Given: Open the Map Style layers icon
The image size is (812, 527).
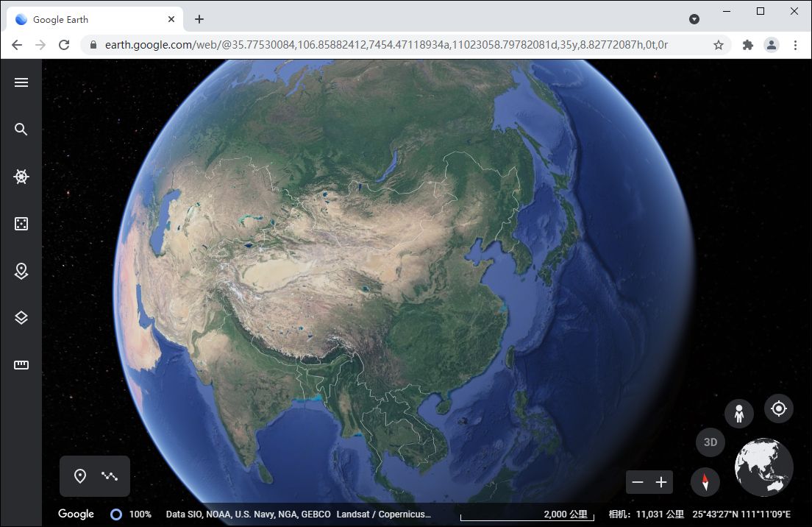Looking at the screenshot, I should coord(20,317).
